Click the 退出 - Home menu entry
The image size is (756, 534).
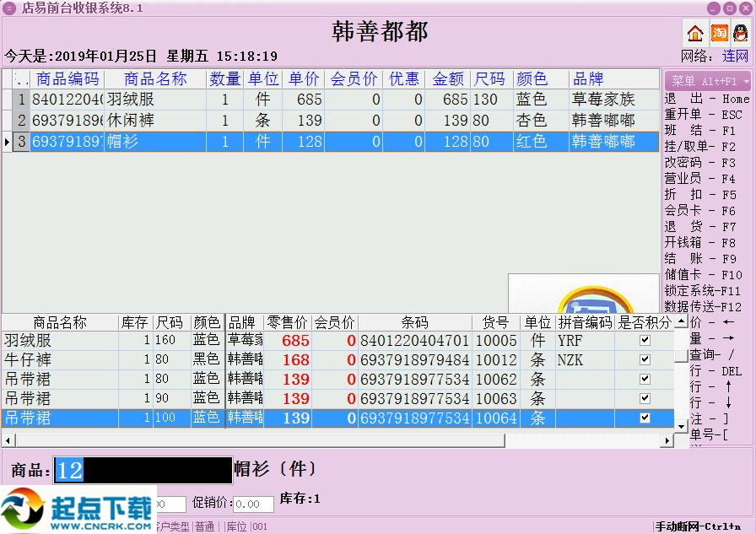point(707,99)
